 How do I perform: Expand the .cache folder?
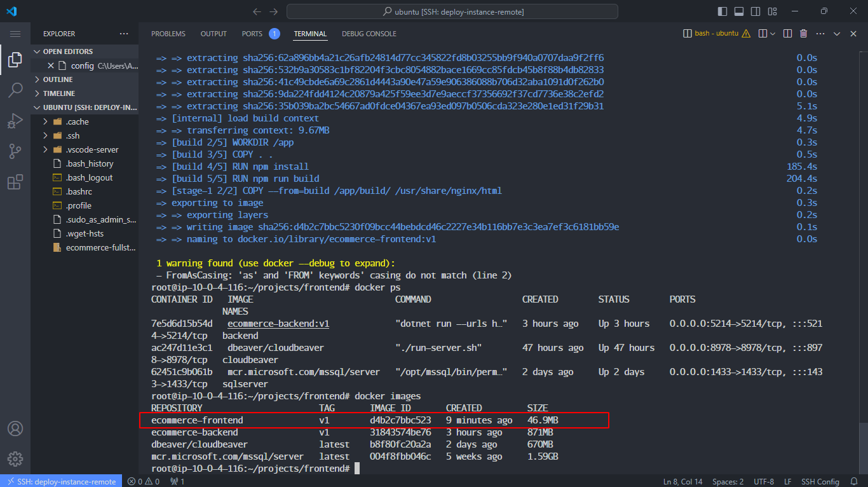pyautogui.click(x=85, y=121)
